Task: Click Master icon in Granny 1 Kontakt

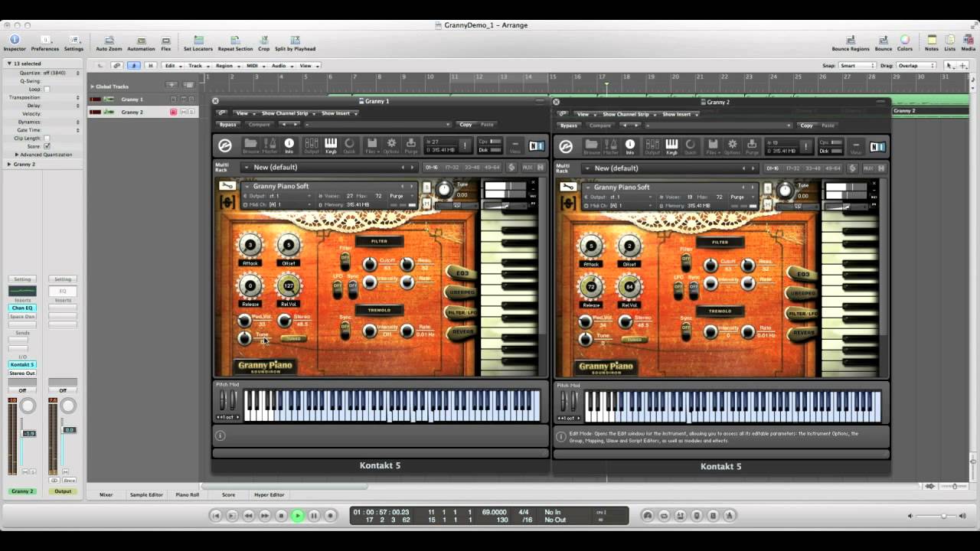Action: click(x=269, y=145)
